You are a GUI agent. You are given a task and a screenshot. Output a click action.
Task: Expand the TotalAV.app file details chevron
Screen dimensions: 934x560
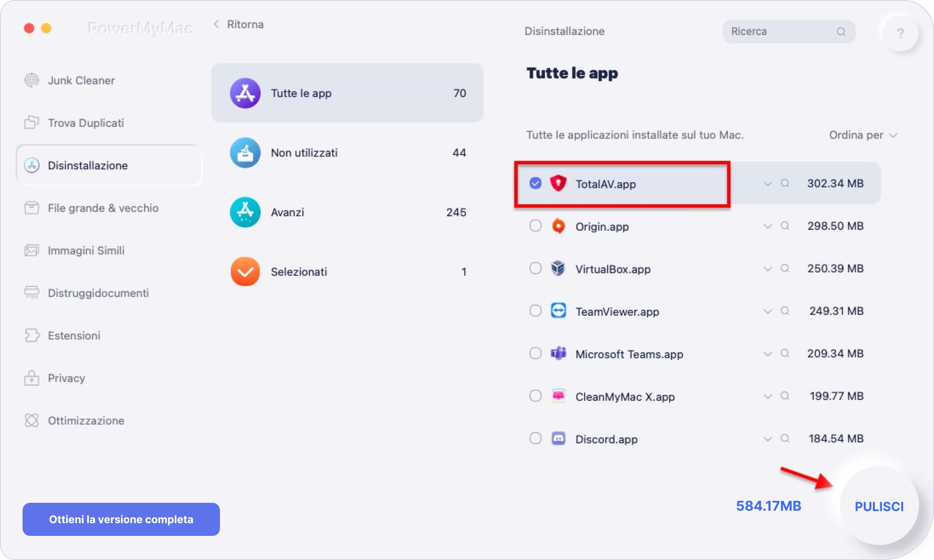(x=767, y=184)
